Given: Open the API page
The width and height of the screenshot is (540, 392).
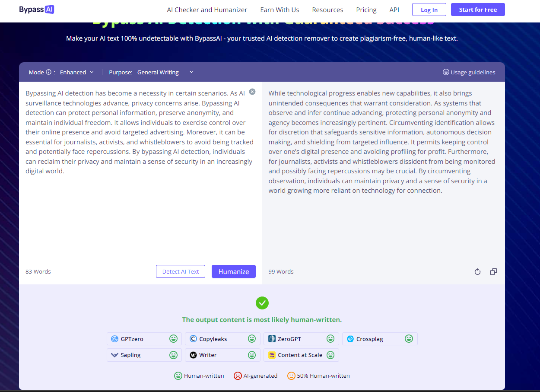Looking at the screenshot, I should point(394,10).
